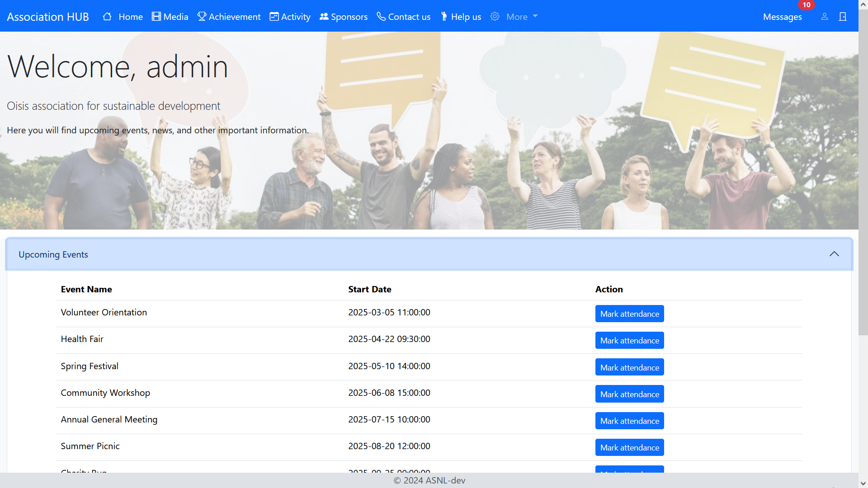868x488 pixels.
Task: Collapse the Upcoming Events chevron
Action: [x=834, y=254]
